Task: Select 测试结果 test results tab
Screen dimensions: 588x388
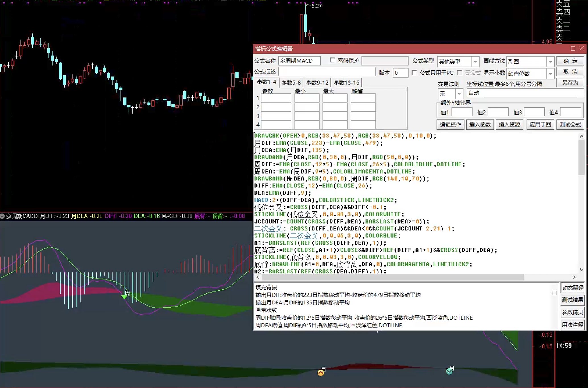Action: tap(572, 300)
